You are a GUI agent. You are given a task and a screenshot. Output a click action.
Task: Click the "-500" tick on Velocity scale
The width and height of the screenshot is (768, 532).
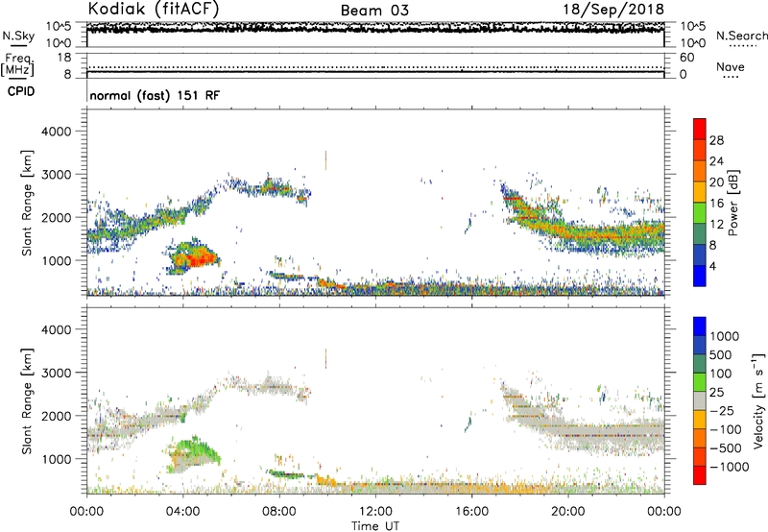726,448
